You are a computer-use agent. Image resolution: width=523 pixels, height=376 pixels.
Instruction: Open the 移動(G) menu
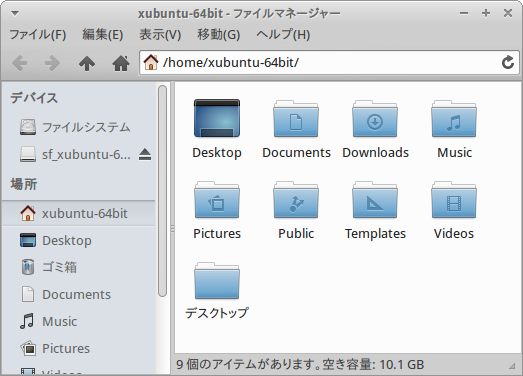pos(218,34)
